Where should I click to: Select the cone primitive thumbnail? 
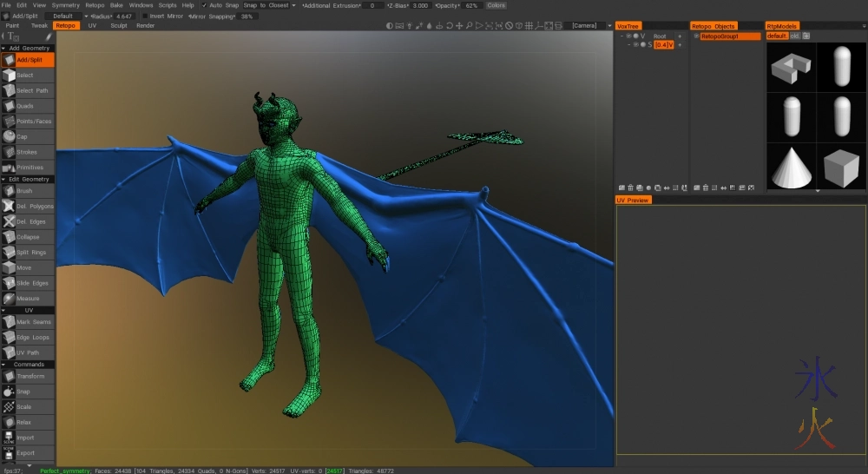pos(791,166)
